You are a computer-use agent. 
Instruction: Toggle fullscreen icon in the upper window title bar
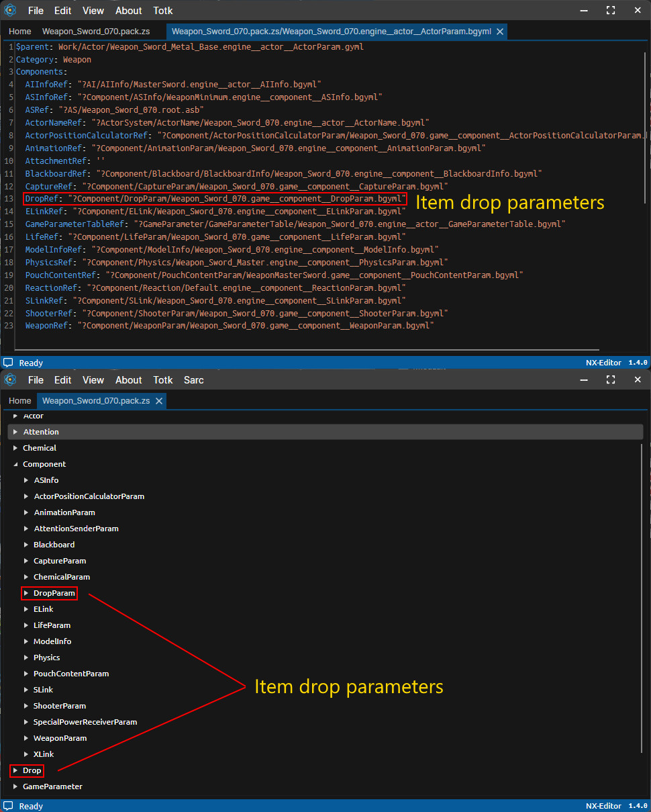click(x=611, y=11)
